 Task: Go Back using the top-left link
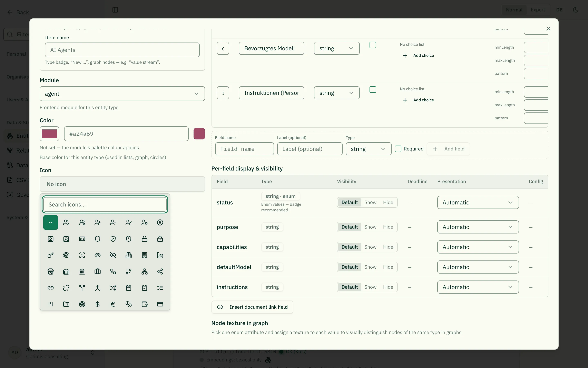(18, 12)
